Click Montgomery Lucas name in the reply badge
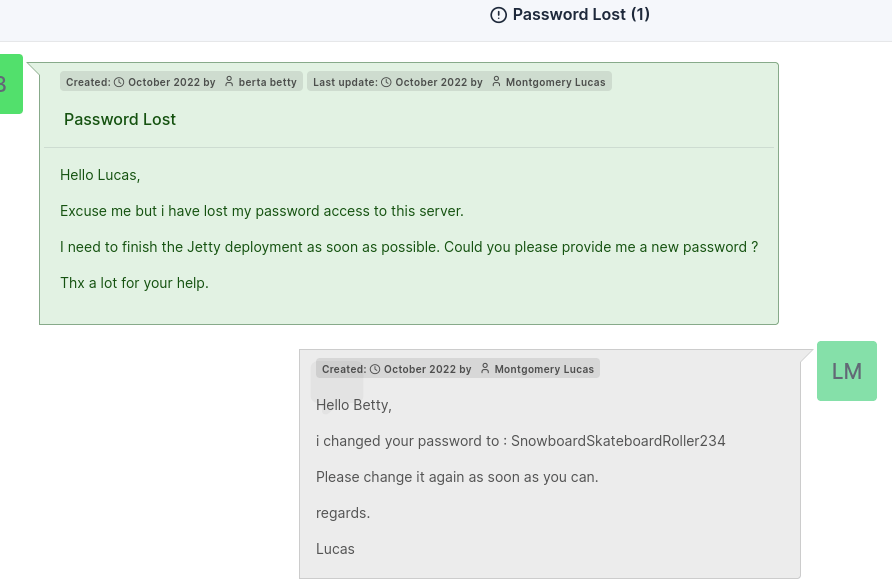The height and width of the screenshot is (585, 892). click(544, 369)
